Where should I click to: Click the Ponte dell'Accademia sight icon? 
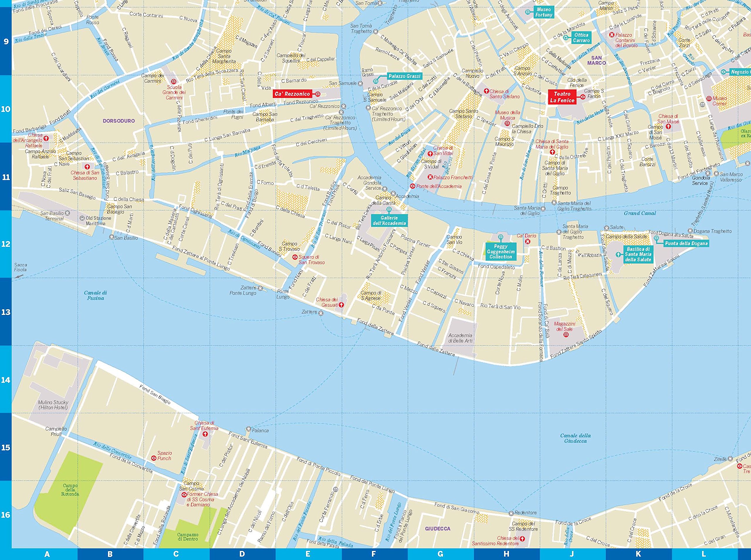(412, 186)
